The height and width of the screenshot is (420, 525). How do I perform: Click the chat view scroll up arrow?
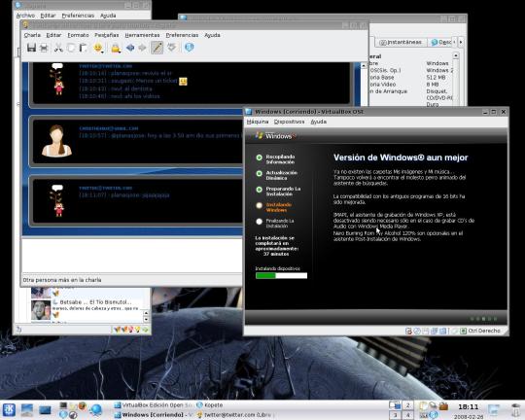click(364, 66)
